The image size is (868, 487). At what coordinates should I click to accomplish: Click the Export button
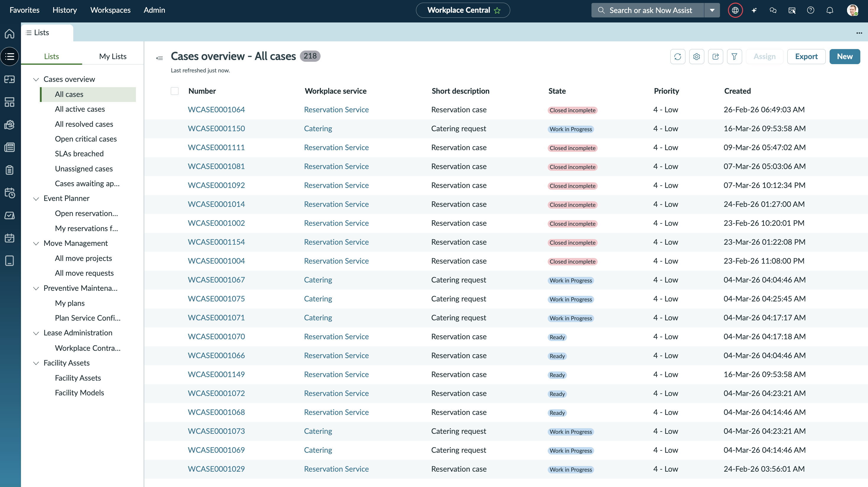806,57
